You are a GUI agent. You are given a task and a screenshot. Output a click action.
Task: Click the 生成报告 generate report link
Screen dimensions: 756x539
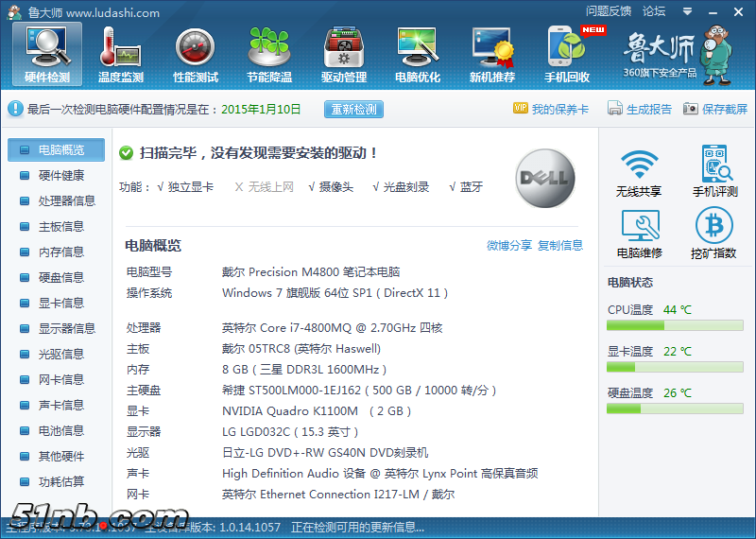point(640,109)
